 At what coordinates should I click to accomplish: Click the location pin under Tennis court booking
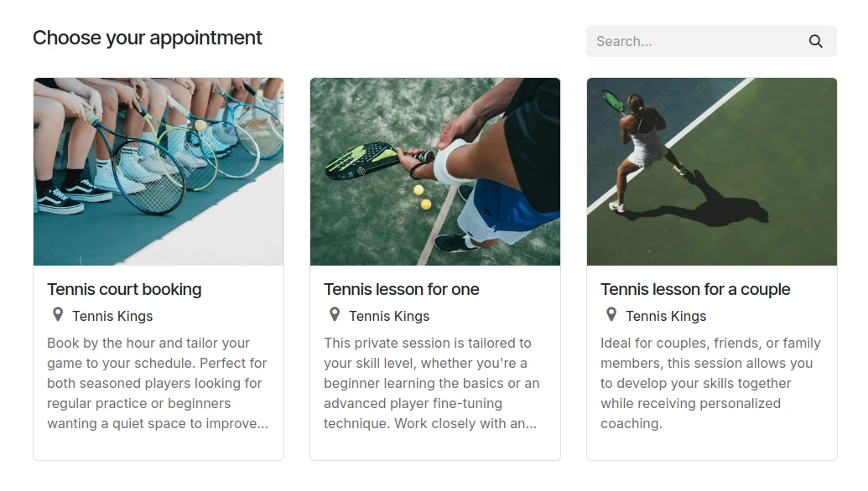pyautogui.click(x=58, y=314)
